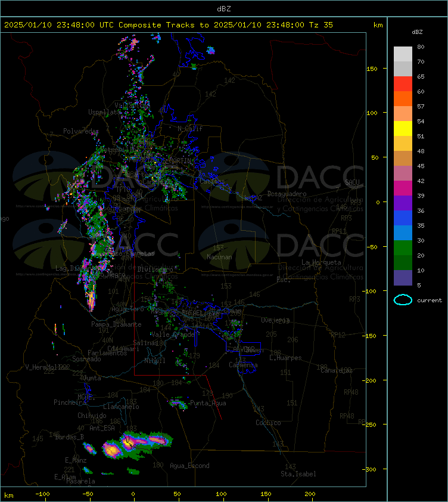The height and width of the screenshot is (502, 448).
Task: Click the brown-orange 48-45 dBZ swatch
Action: (x=403, y=158)
